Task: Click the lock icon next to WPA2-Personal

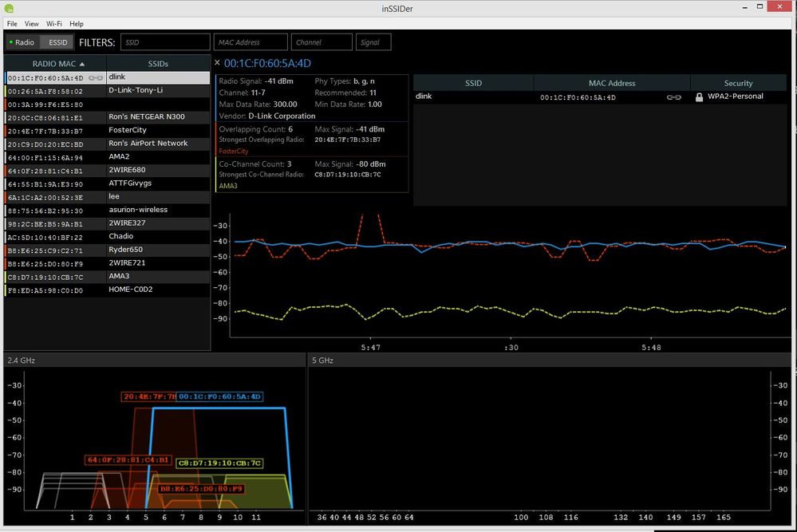Action: [700, 97]
